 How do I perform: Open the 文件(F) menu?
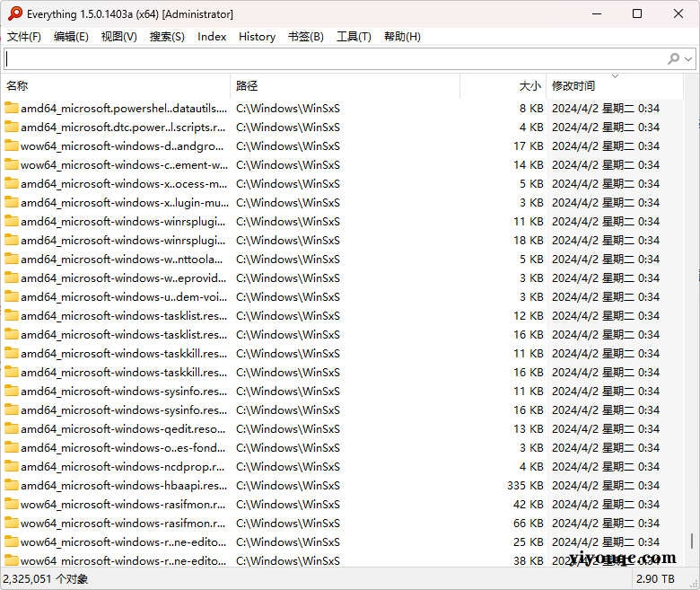tap(24, 37)
